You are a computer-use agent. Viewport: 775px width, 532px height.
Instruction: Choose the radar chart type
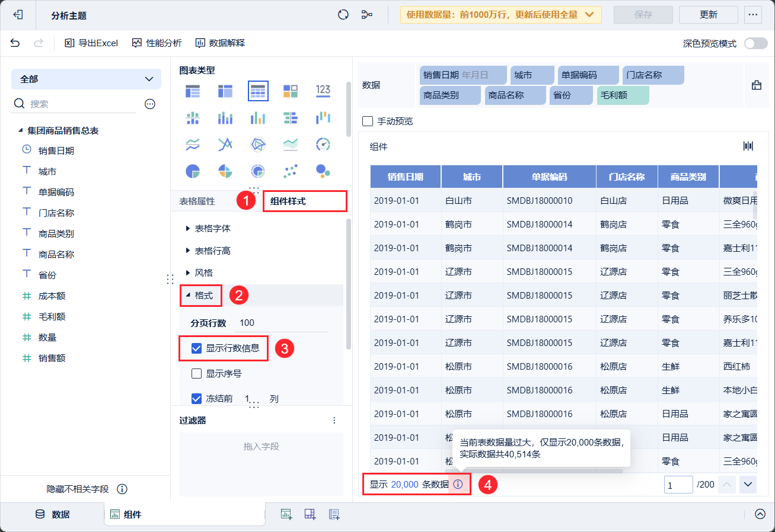click(x=258, y=144)
